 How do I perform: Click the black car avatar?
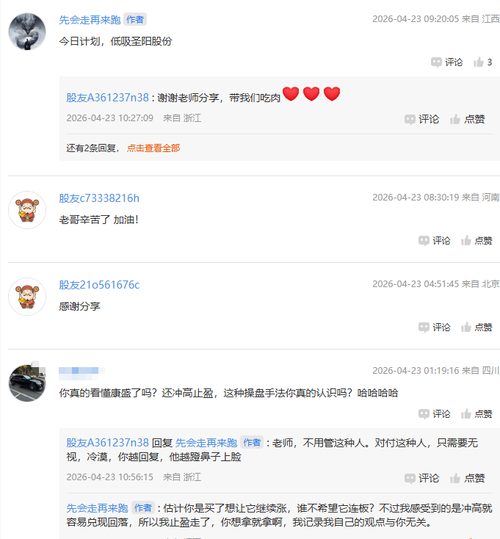[27, 383]
